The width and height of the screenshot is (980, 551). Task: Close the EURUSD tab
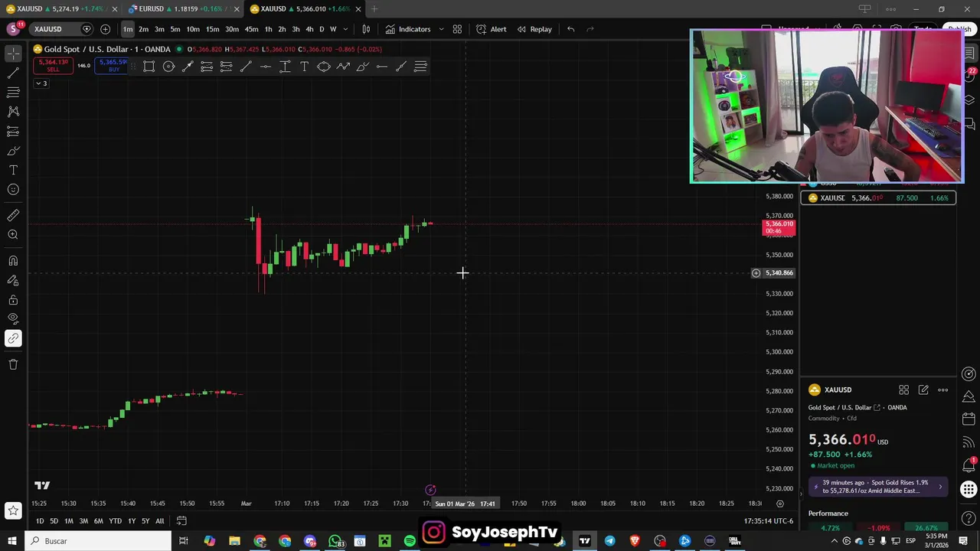click(x=236, y=9)
